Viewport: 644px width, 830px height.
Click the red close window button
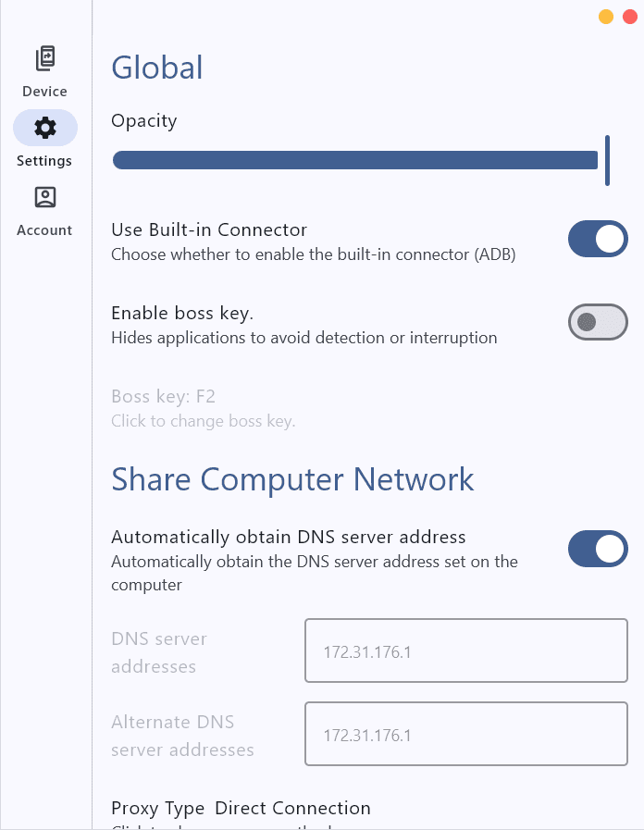click(629, 17)
